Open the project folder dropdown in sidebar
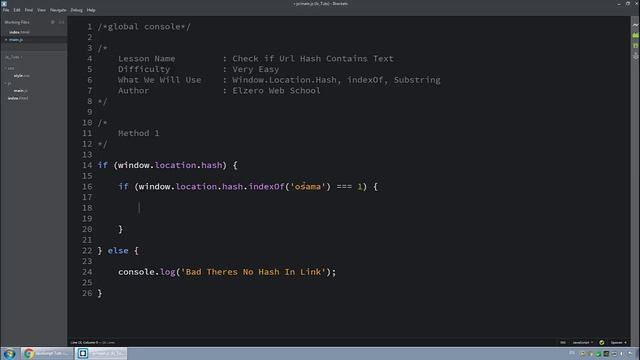 coord(13,57)
